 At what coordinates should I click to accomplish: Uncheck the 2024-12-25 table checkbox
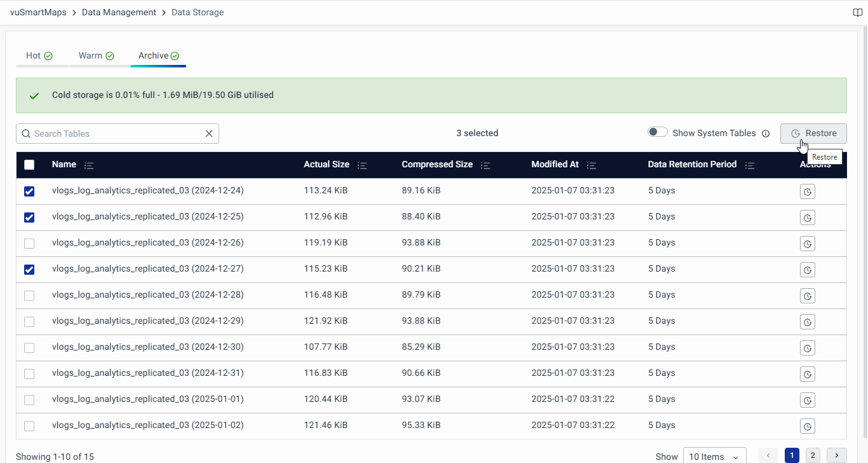[x=29, y=218]
